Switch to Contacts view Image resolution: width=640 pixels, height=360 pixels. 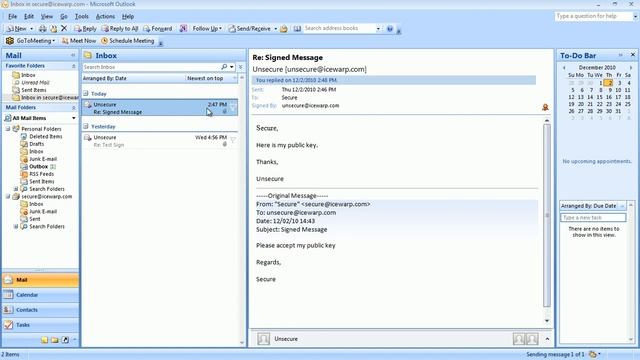40,310
